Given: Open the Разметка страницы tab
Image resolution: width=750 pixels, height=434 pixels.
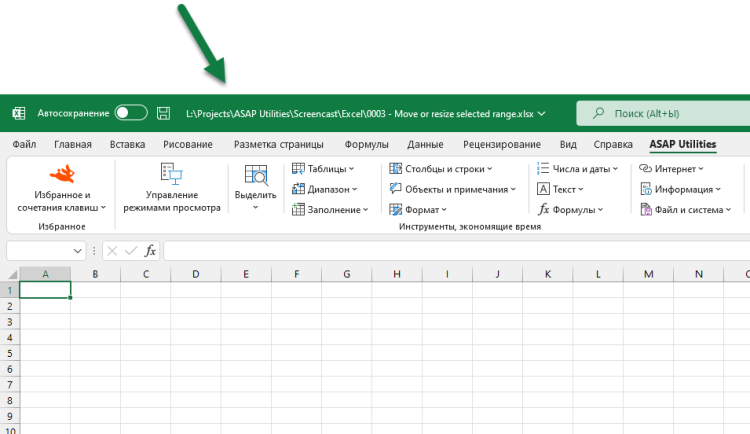Looking at the screenshot, I should point(278,144).
